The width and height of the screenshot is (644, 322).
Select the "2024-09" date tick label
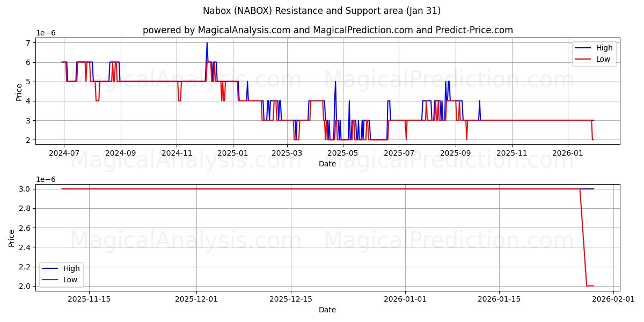(x=120, y=153)
